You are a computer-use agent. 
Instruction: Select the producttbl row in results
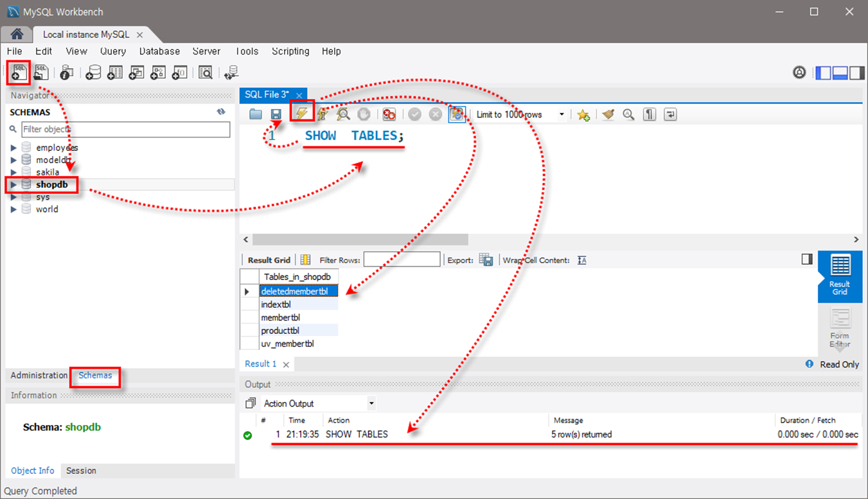coord(299,331)
